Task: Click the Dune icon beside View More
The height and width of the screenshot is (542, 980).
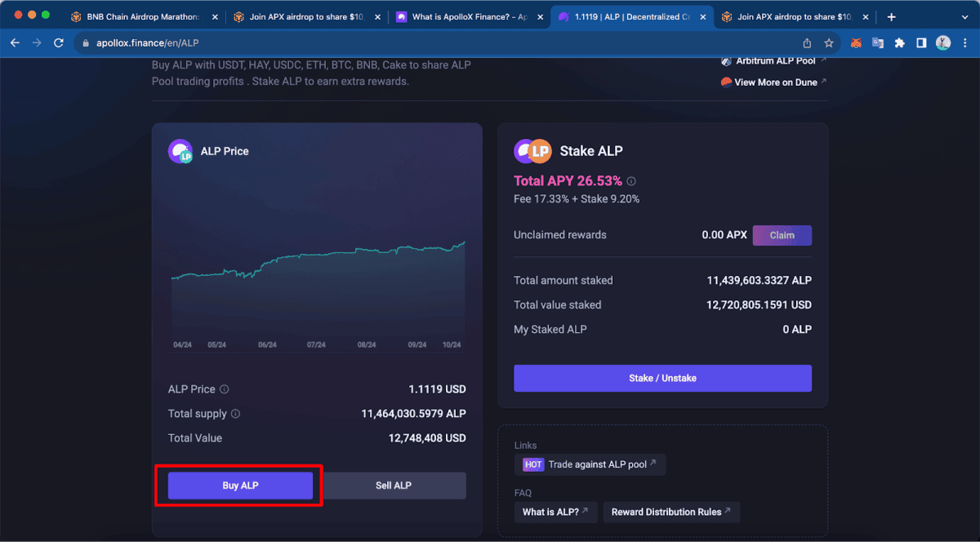Action: pos(726,82)
